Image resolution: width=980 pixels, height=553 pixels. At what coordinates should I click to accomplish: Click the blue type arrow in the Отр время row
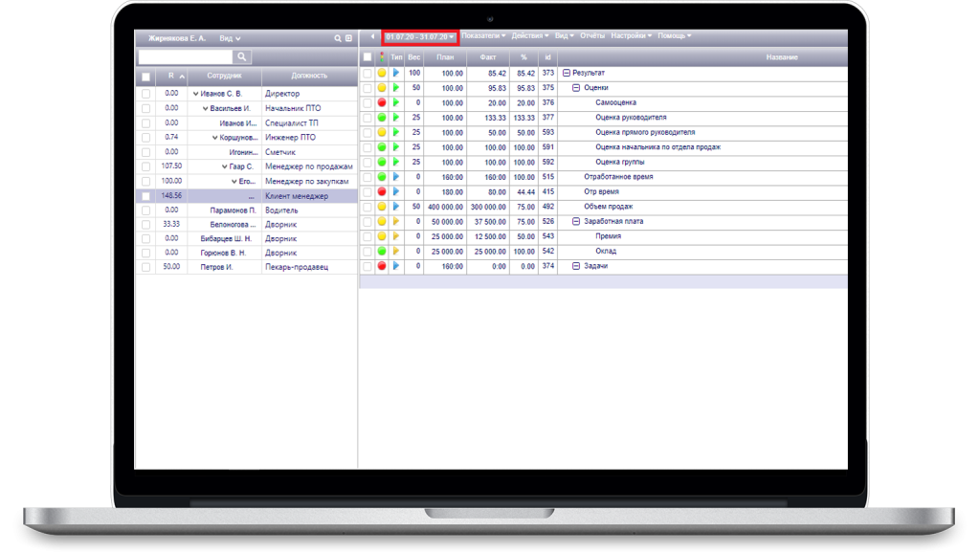click(x=396, y=192)
